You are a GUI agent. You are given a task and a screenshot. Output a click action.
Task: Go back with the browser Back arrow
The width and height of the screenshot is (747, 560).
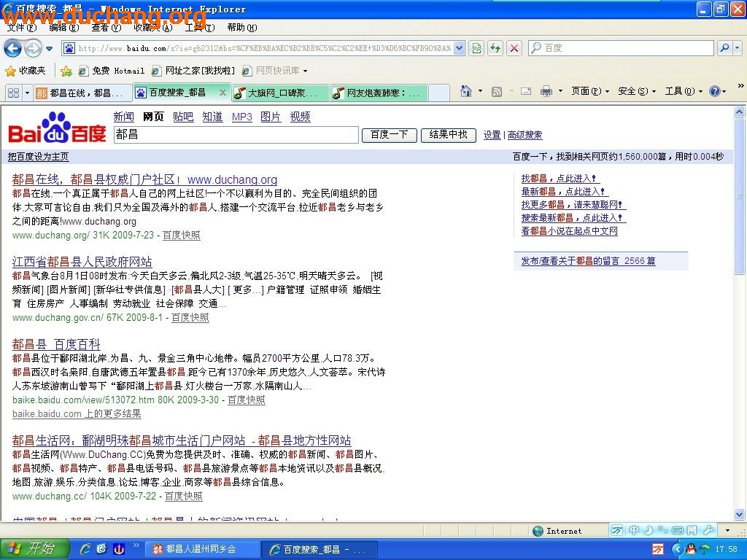[13, 48]
